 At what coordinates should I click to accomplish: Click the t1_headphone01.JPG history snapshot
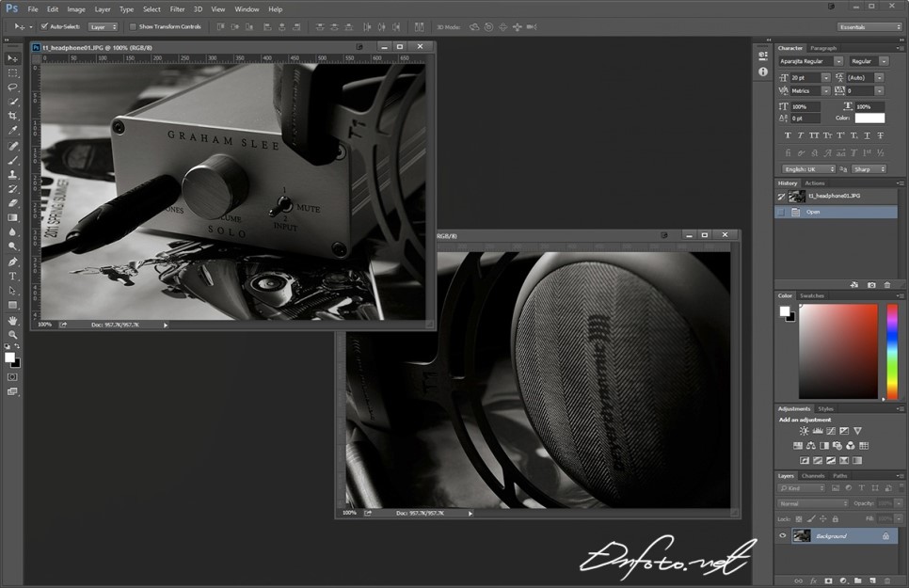(x=836, y=197)
